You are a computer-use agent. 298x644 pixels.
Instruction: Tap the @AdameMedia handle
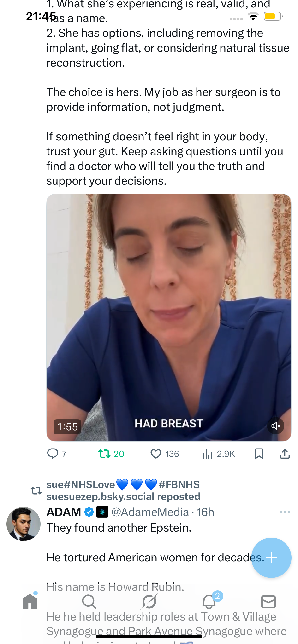[x=150, y=512]
